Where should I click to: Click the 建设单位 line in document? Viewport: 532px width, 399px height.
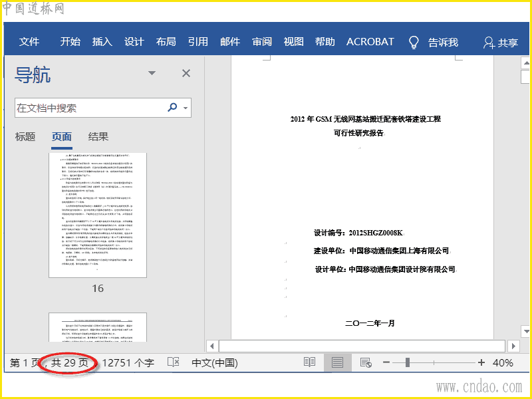381,251
